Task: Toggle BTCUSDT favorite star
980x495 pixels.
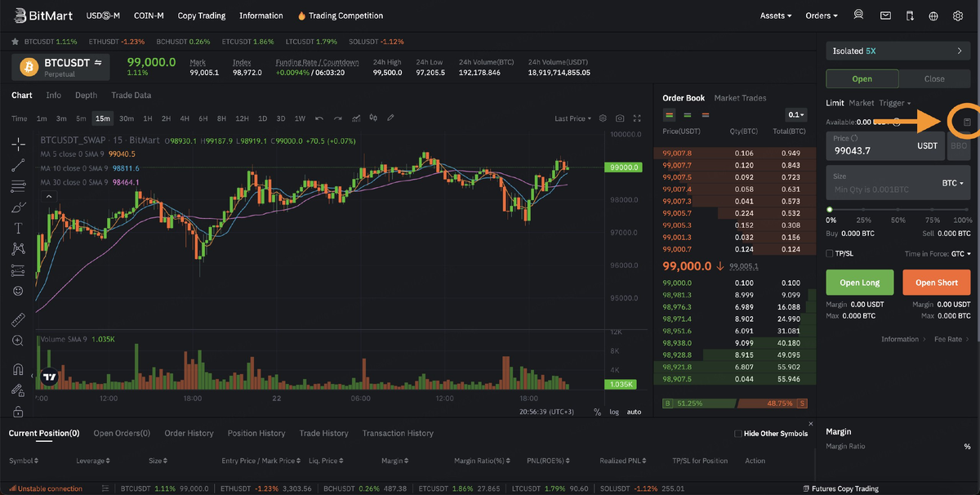Action: tap(16, 41)
